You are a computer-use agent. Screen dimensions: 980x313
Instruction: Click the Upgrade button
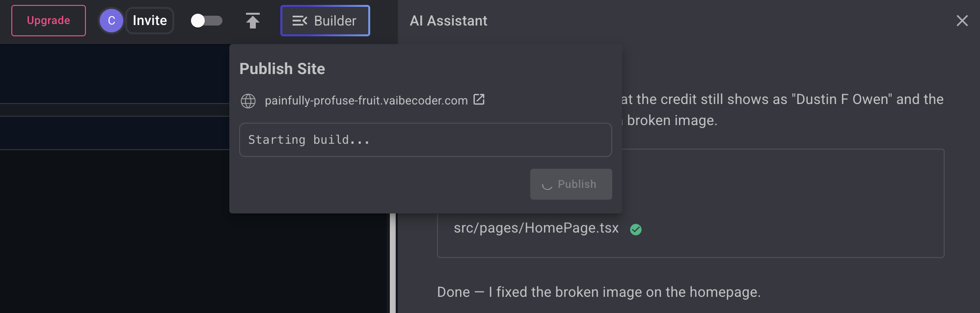[48, 21]
